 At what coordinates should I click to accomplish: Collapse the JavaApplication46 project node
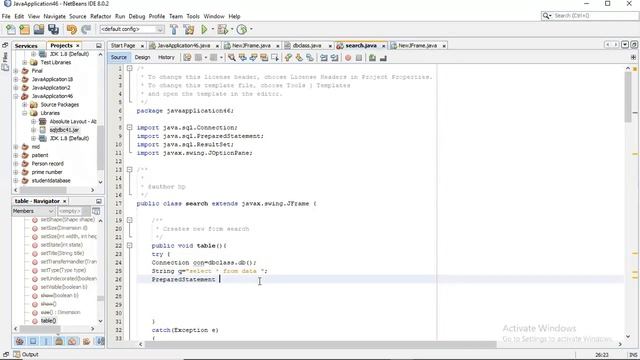coord(16,96)
